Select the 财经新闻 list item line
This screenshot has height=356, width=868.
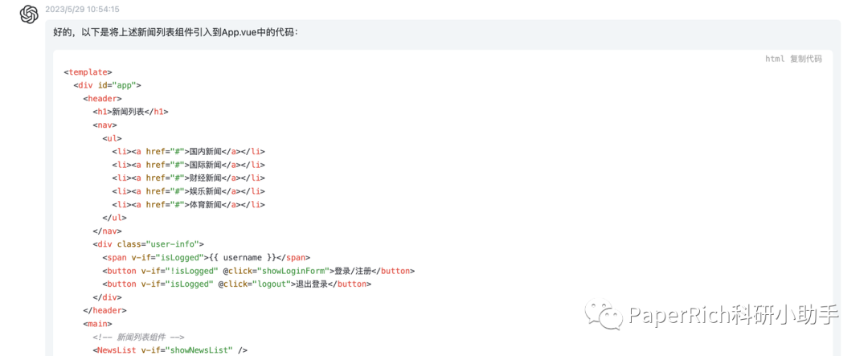188,178
